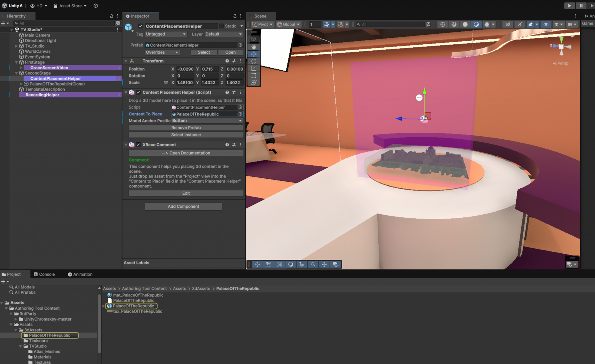The image size is (595, 364).
Task: Open the Model Anchor Position dropdown
Action: coord(207,121)
